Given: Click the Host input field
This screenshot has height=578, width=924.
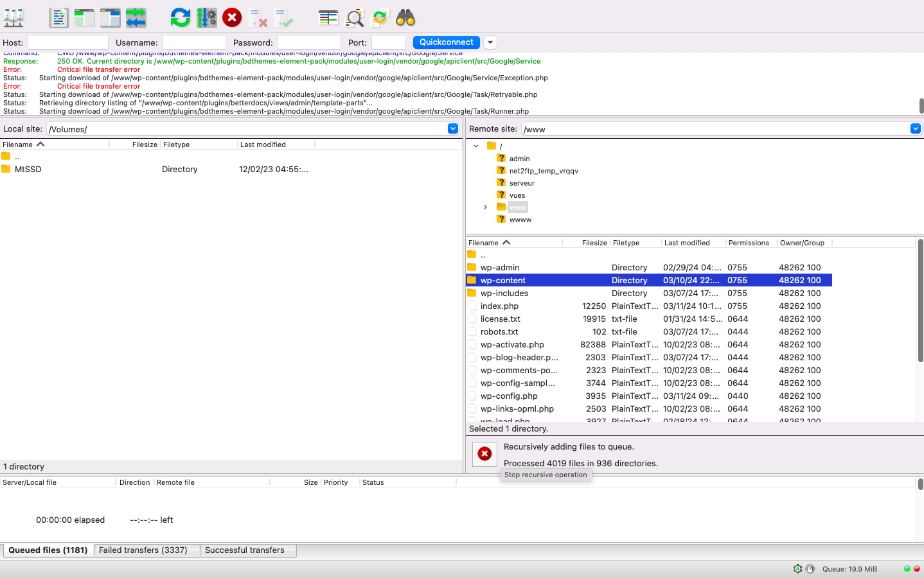Looking at the screenshot, I should (x=68, y=42).
